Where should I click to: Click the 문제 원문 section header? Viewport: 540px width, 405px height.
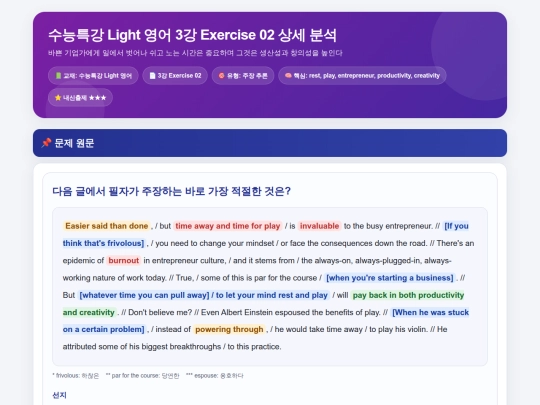(x=270, y=143)
